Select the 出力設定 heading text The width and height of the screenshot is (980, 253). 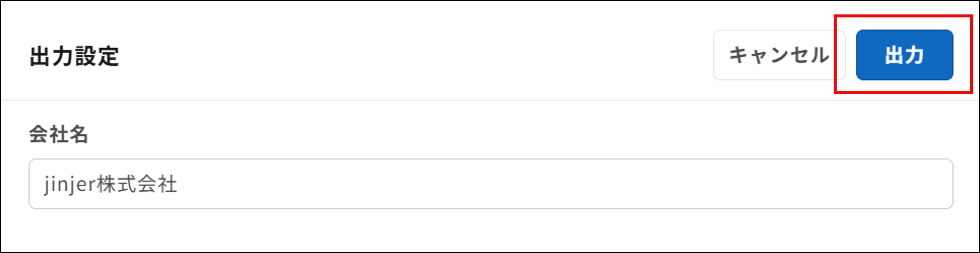74,56
